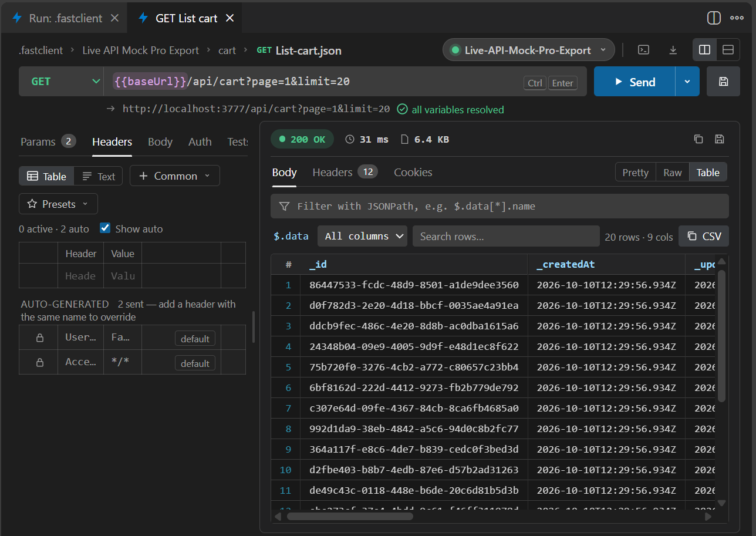The width and height of the screenshot is (756, 536).
Task: Open the request Body tab
Action: 160,141
